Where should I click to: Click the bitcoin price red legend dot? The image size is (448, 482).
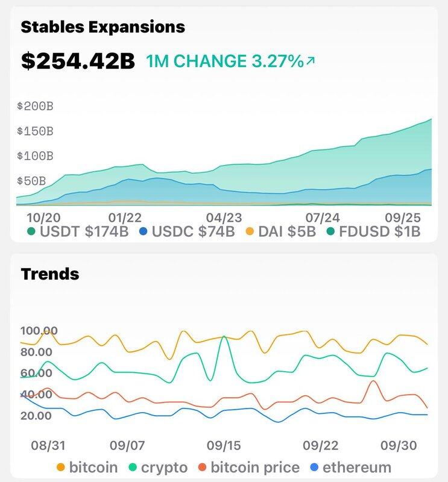[203, 467]
